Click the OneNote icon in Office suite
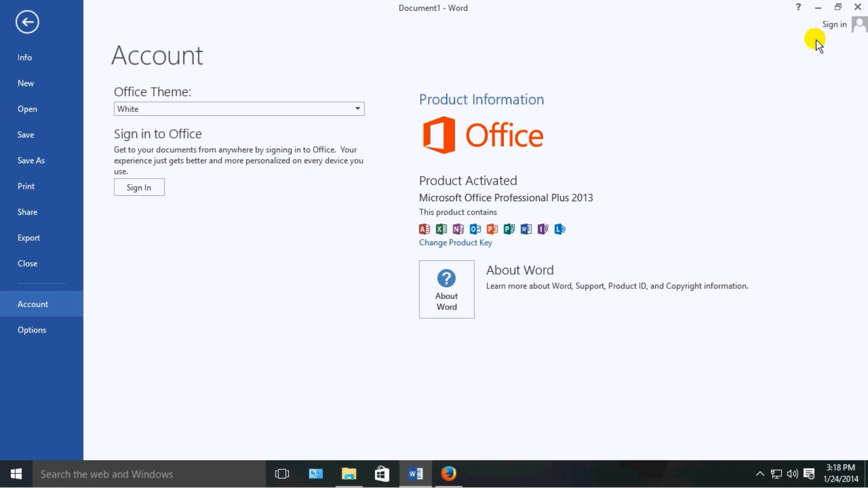Image resolution: width=868 pixels, height=488 pixels. (458, 229)
